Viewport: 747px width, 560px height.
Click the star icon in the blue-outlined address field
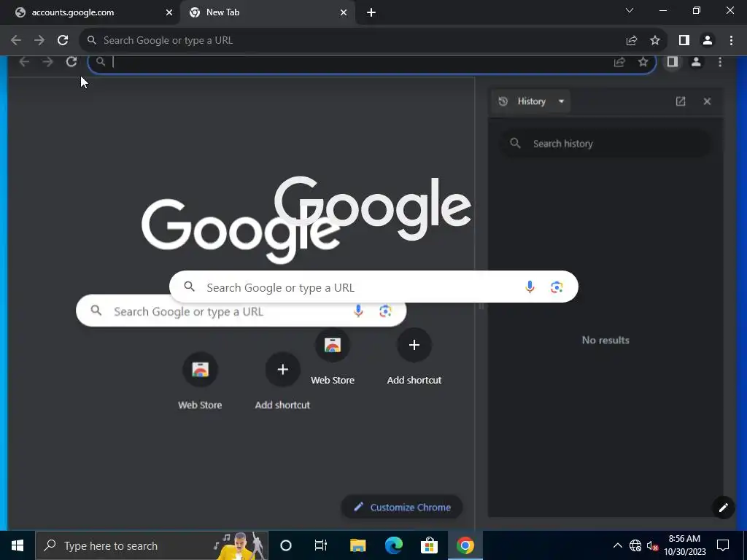(x=643, y=62)
